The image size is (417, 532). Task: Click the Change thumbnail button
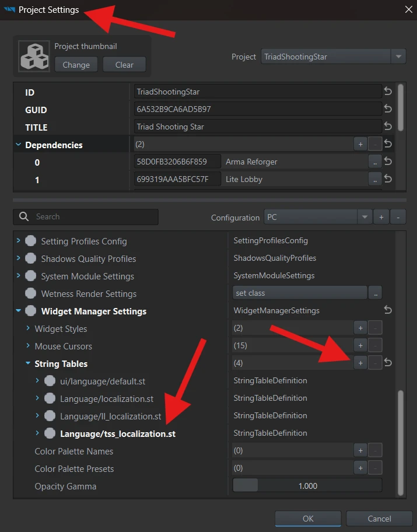pos(76,65)
